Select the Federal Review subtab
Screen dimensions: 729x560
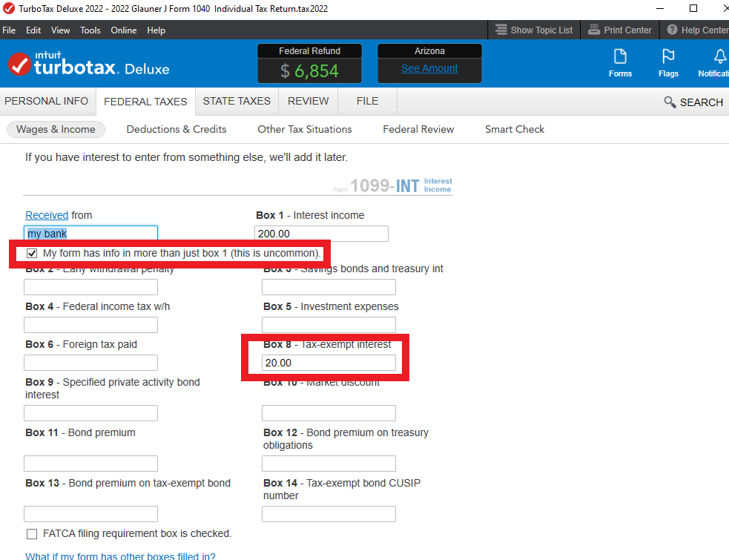point(418,129)
